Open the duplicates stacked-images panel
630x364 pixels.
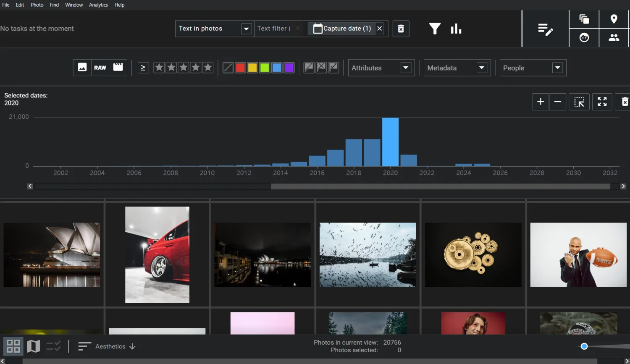coord(584,19)
